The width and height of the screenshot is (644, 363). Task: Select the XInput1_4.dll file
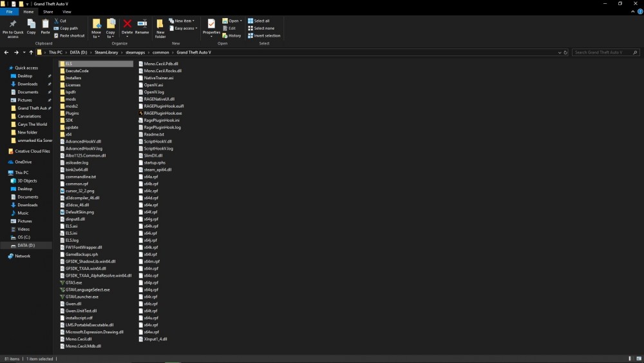pos(153,338)
